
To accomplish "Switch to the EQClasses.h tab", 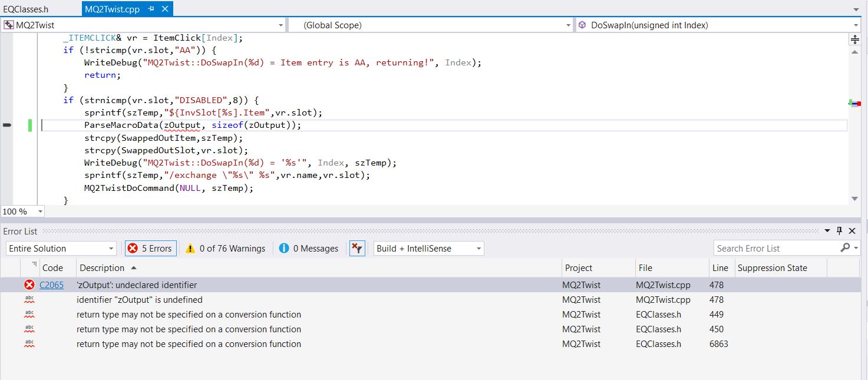I will [x=26, y=9].
